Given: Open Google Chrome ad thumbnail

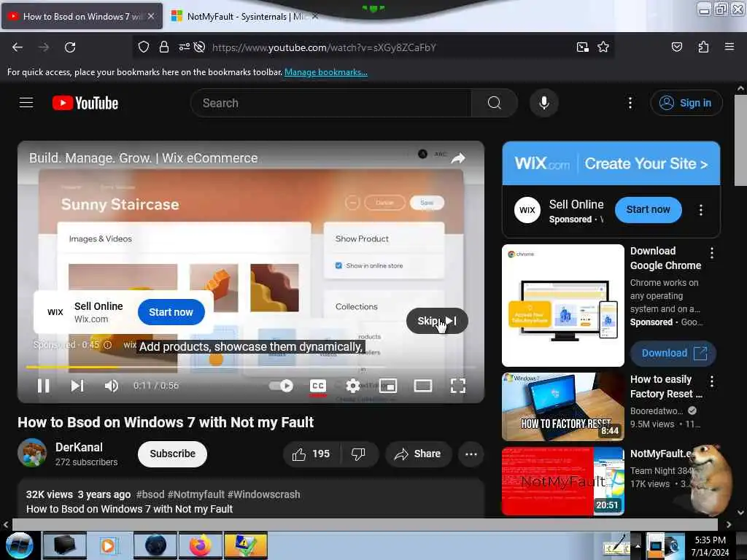Looking at the screenshot, I should click(x=563, y=306).
